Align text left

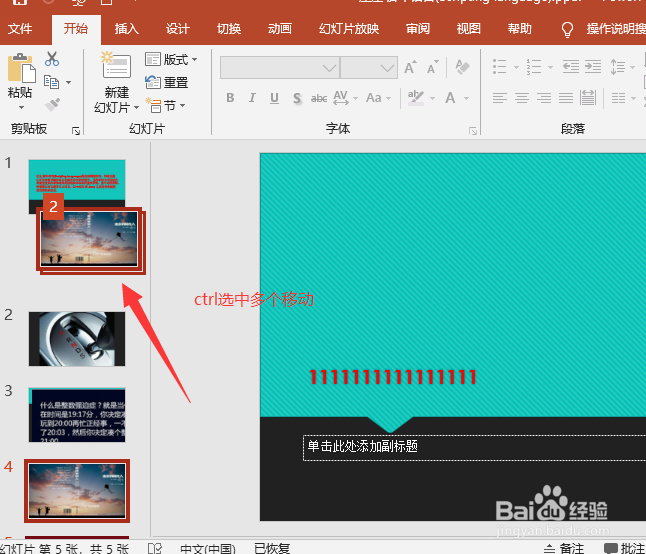(500, 98)
